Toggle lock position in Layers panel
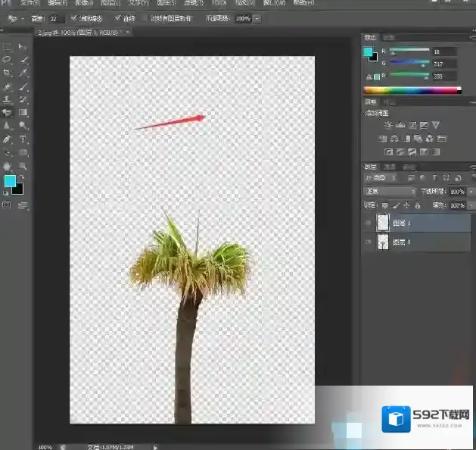Screen dimensions: 476x450 [x=406, y=206]
